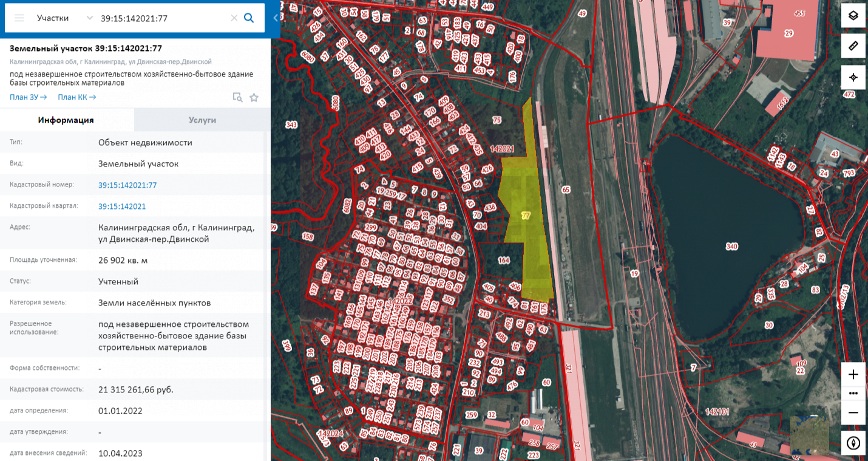868x461 pixels.
Task: Open the План КК link
Action: (76, 97)
